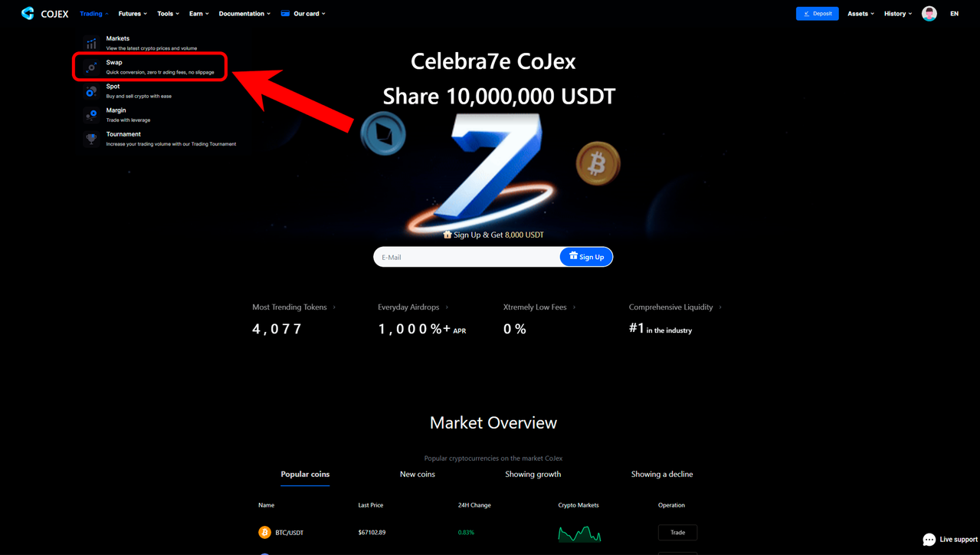980x555 pixels.
Task: Expand the Futures dropdown menu
Action: pos(133,13)
